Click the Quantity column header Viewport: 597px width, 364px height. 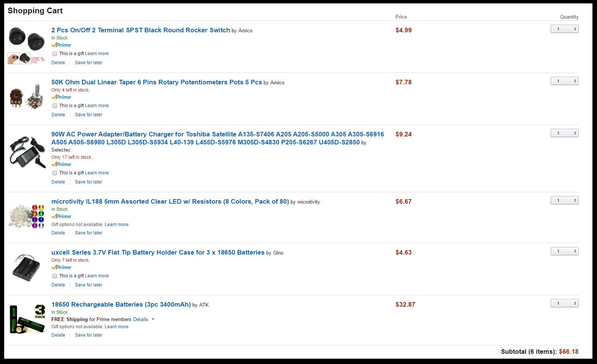click(x=569, y=17)
